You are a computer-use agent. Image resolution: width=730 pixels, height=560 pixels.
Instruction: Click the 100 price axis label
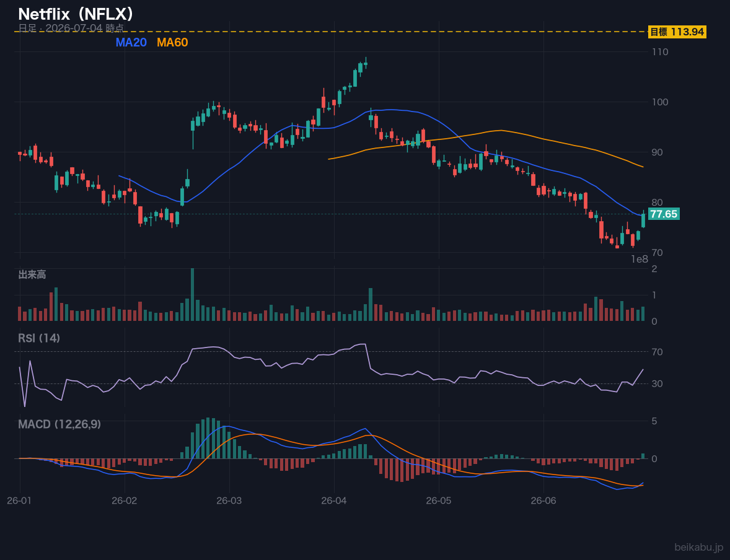[x=660, y=102]
